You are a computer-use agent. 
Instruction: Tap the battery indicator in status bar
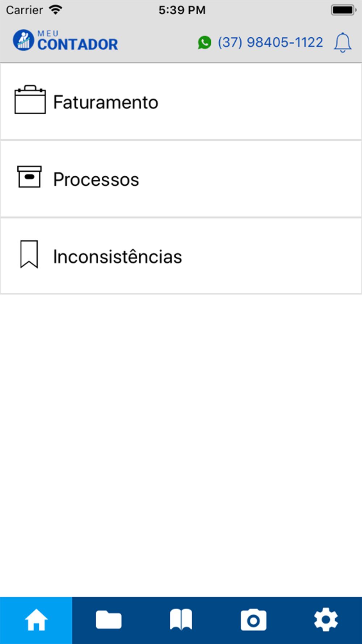pyautogui.click(x=343, y=10)
